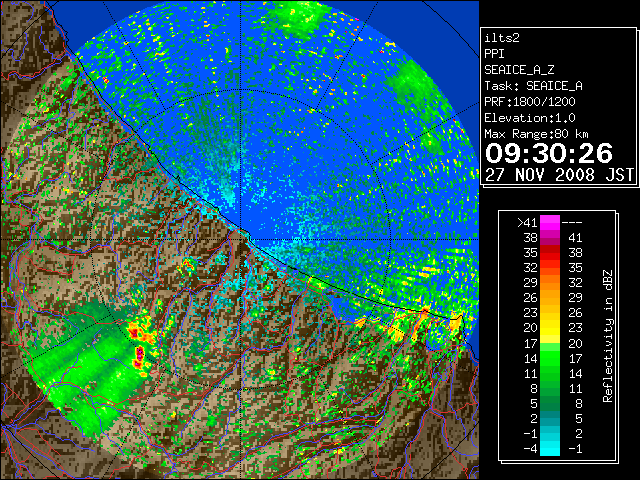Pick the cyan -4 to -1 dBZ band
The image size is (640, 480).
tap(550, 449)
